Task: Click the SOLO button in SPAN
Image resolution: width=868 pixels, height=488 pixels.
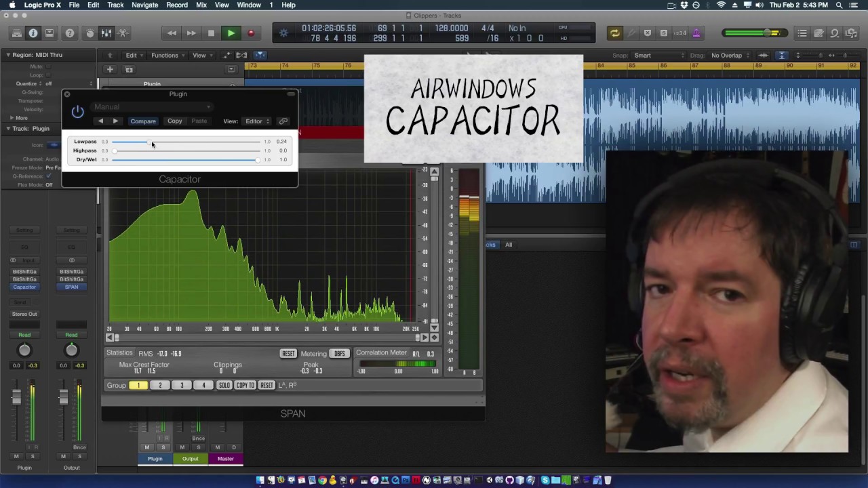Action: pos(224,386)
